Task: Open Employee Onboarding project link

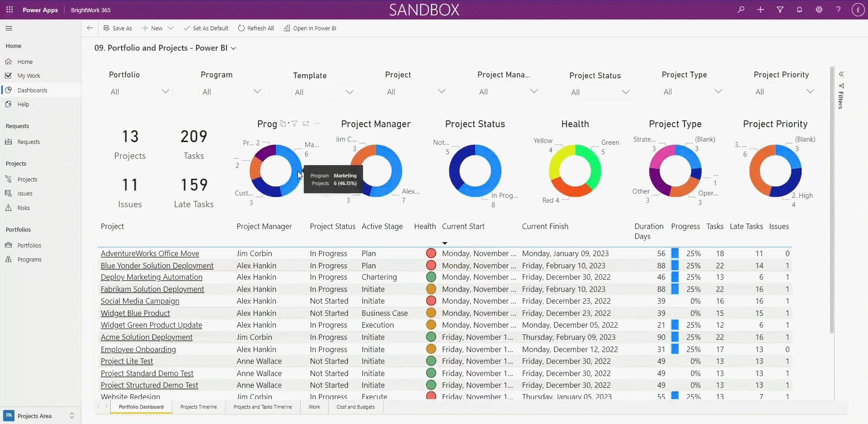Action: click(x=138, y=349)
